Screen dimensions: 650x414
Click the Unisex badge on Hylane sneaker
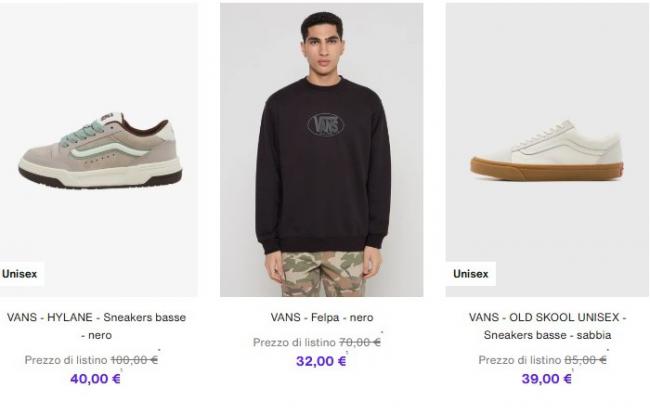point(20,274)
